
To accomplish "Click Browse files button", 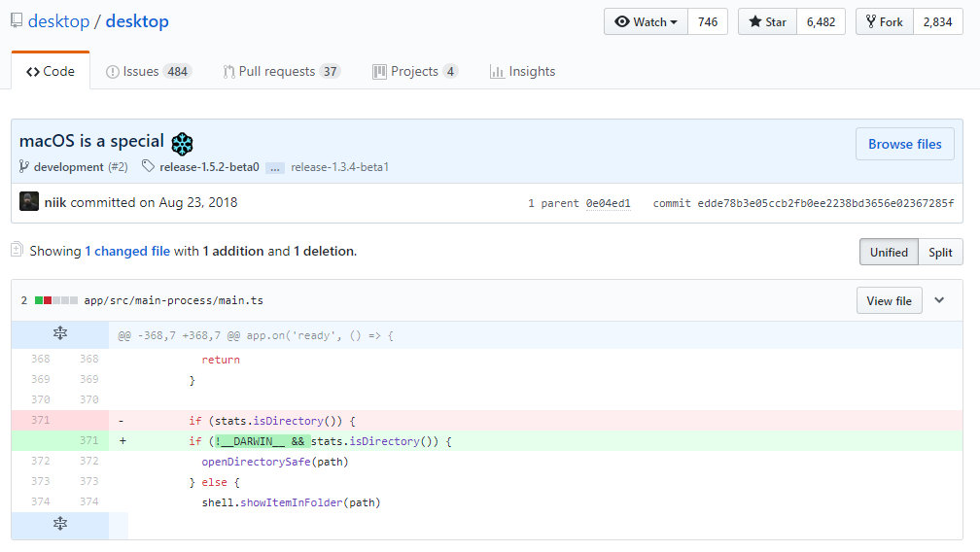I will click(x=904, y=144).
